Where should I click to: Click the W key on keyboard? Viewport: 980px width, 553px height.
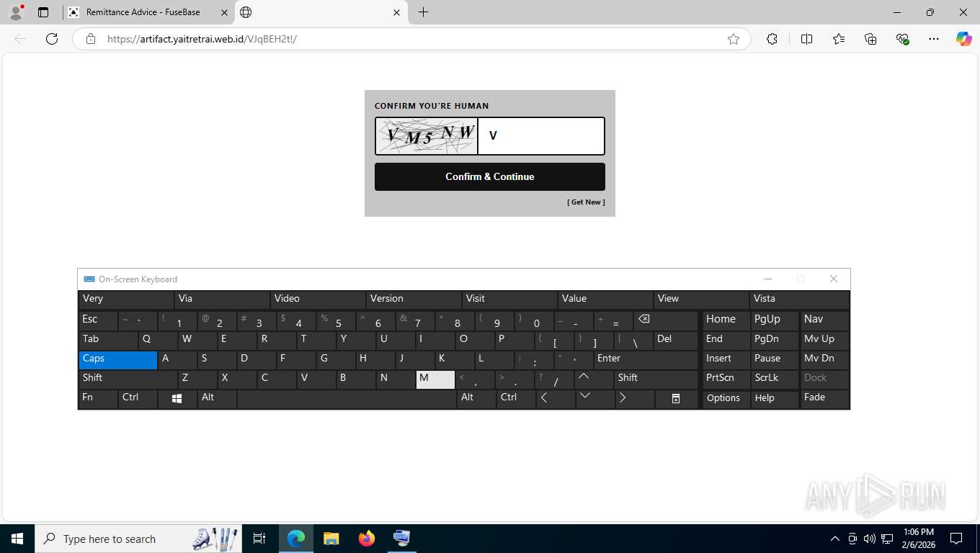(197, 341)
